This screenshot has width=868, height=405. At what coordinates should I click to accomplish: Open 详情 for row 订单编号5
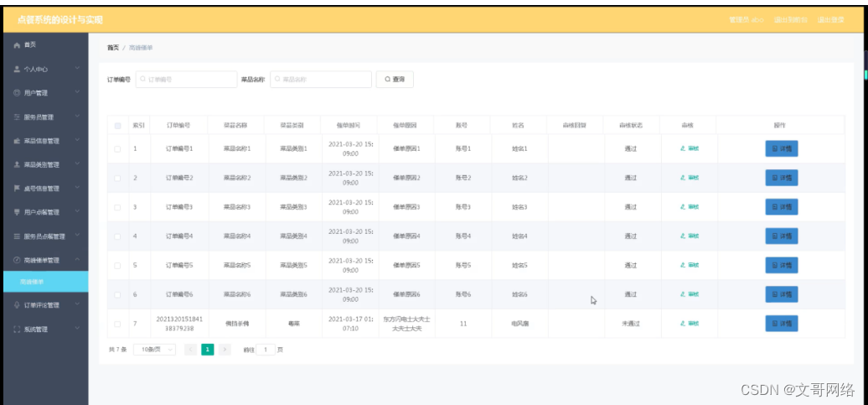coord(782,265)
